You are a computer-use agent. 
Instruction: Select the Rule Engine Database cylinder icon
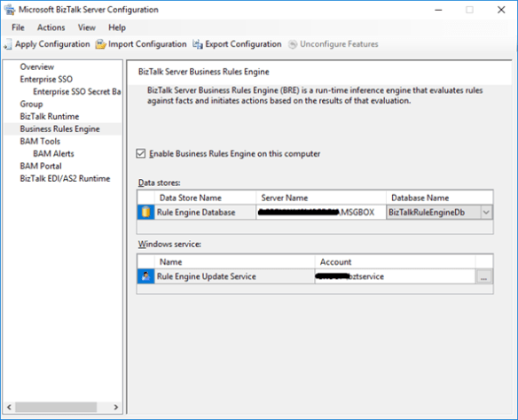pos(145,212)
